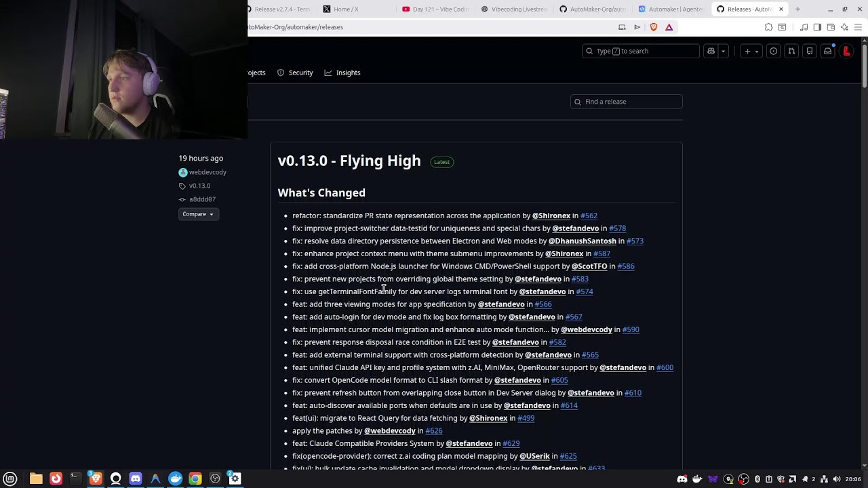Open GitHub notifications inbox icon
This screenshot has width=868, height=488.
coord(827,51)
